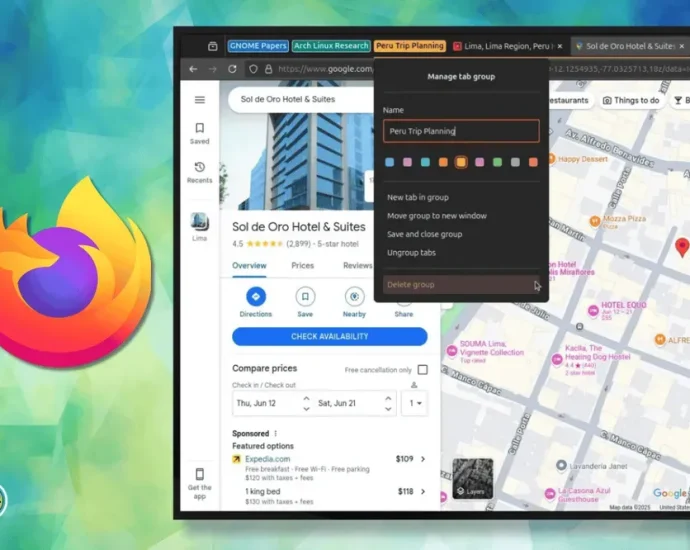Click the HOTEL EQUO map marker
Screen dimensions: 690x550
coord(593,311)
